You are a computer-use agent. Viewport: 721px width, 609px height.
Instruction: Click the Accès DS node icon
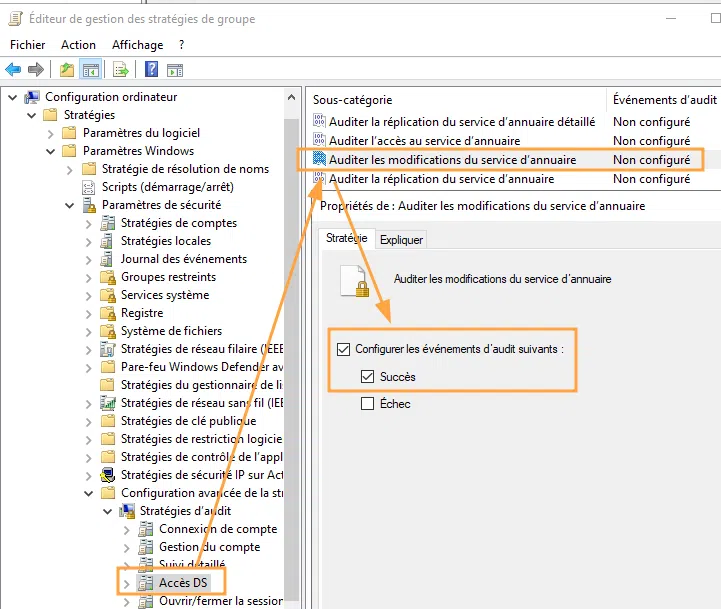click(x=146, y=583)
